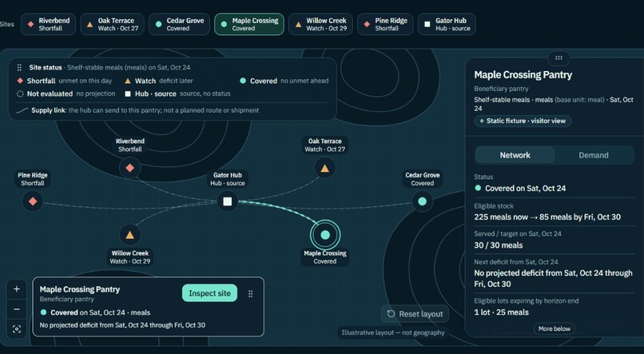Image resolution: width=644 pixels, height=354 pixels.
Task: Click the Oak Terrace triangle node on map
Action: 325,168
